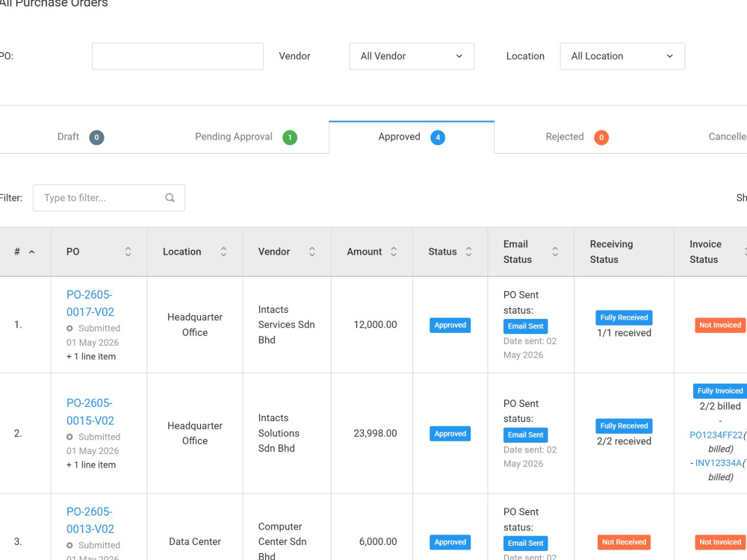Open PO-2605-0015-V02 link
747x560 pixels.
(x=90, y=412)
